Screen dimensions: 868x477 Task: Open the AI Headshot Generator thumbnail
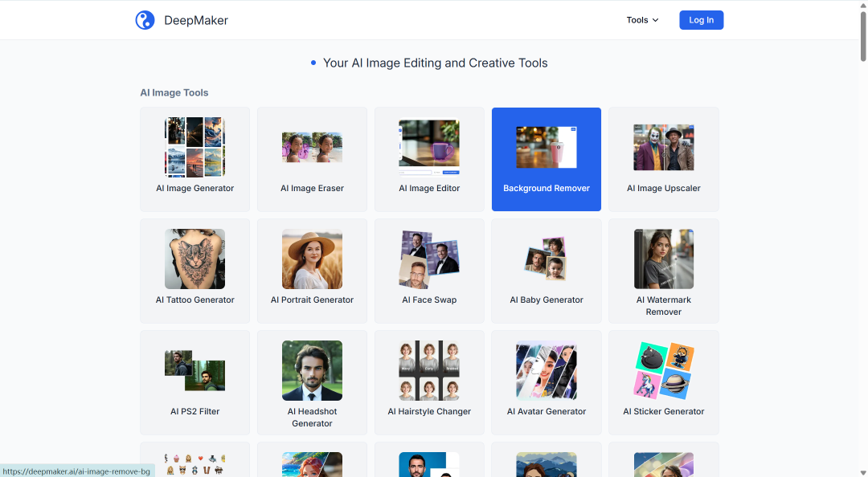pos(312,370)
